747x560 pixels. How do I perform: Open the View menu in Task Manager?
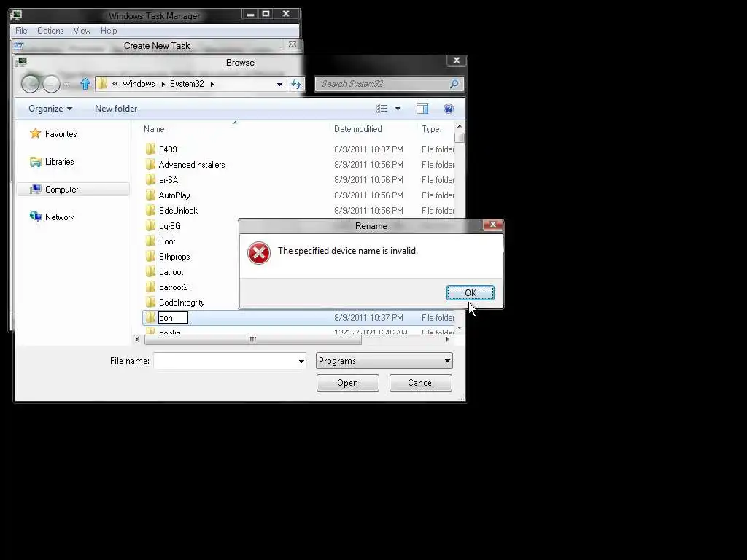82,31
